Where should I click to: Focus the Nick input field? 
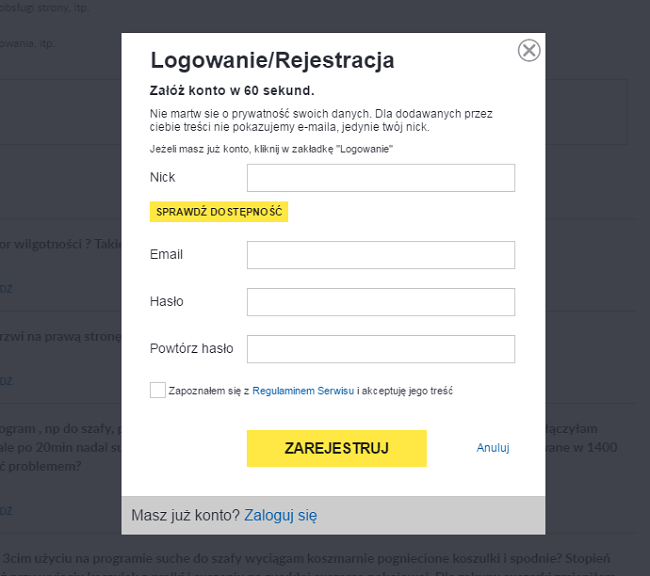click(380, 178)
